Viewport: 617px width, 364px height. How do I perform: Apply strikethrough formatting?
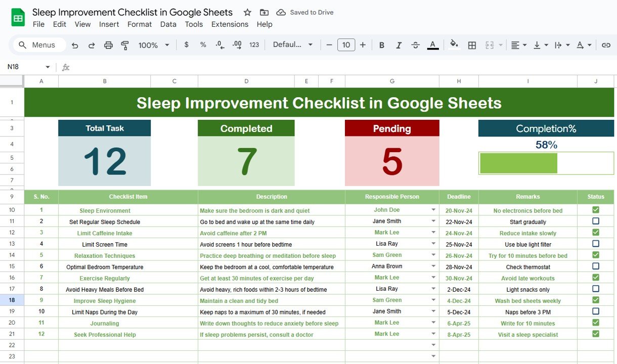pos(415,45)
